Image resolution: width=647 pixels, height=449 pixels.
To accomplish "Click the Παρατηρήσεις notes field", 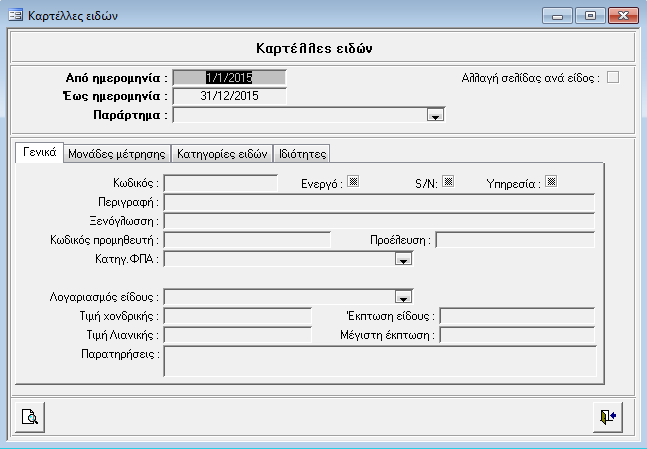I will coord(379,361).
